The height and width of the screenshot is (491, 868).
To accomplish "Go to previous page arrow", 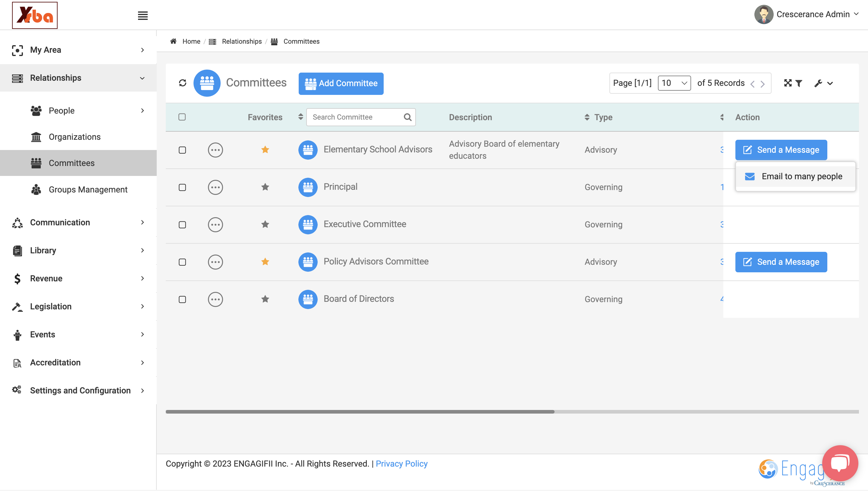I will pyautogui.click(x=752, y=84).
